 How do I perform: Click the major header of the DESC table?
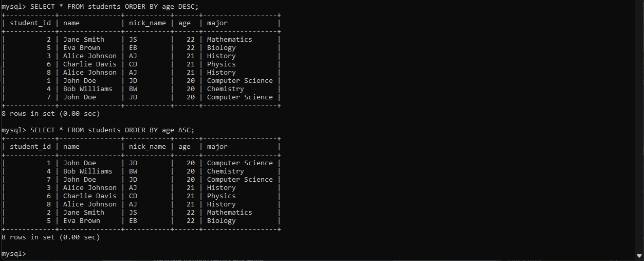coord(217,23)
